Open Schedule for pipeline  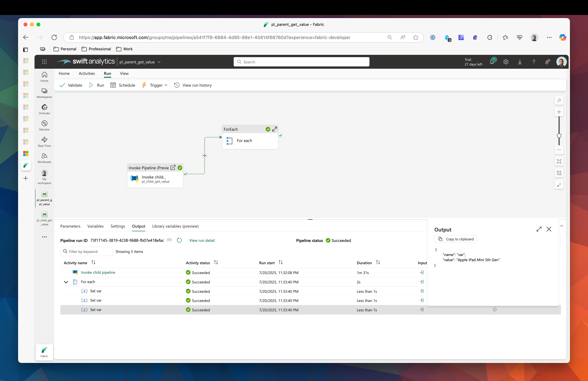[x=123, y=85]
